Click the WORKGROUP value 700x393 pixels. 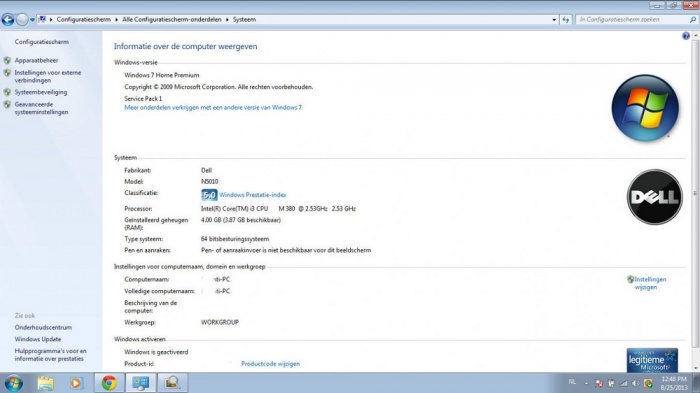[x=220, y=322]
